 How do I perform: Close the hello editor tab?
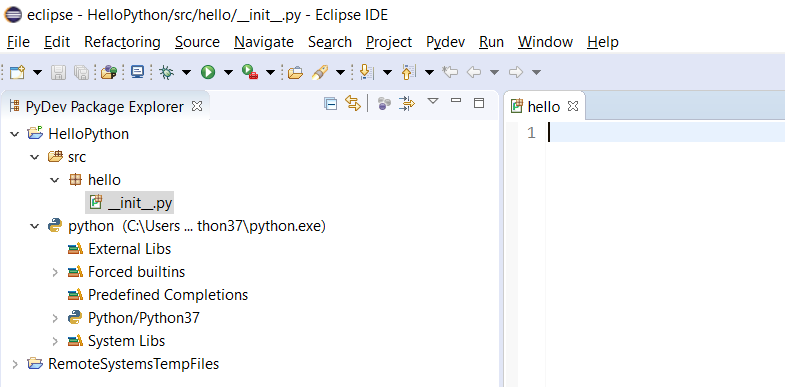pos(573,106)
